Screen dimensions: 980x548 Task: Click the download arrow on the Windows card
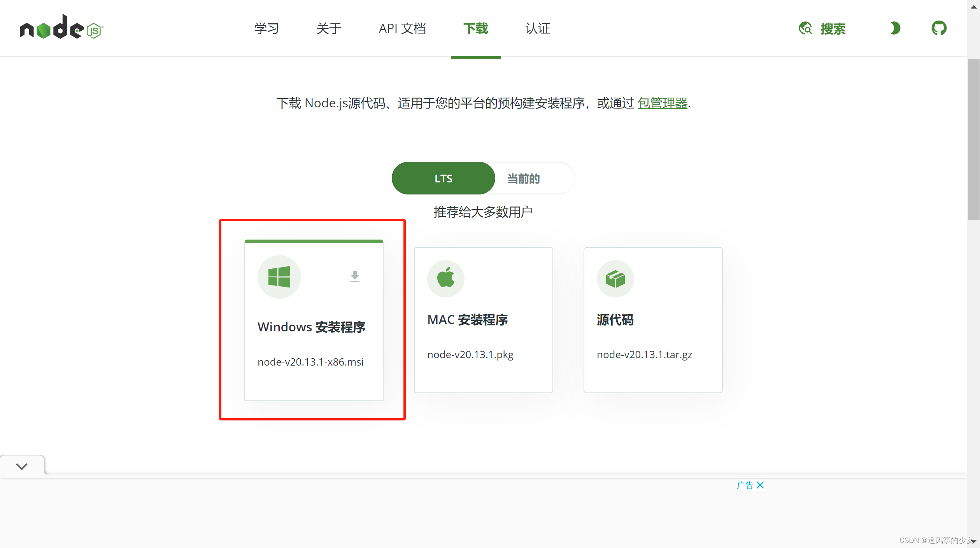coord(354,277)
